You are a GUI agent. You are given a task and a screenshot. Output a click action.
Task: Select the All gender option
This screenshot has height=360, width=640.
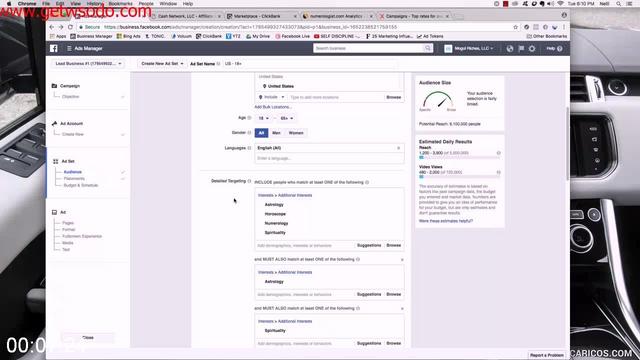pos(261,133)
